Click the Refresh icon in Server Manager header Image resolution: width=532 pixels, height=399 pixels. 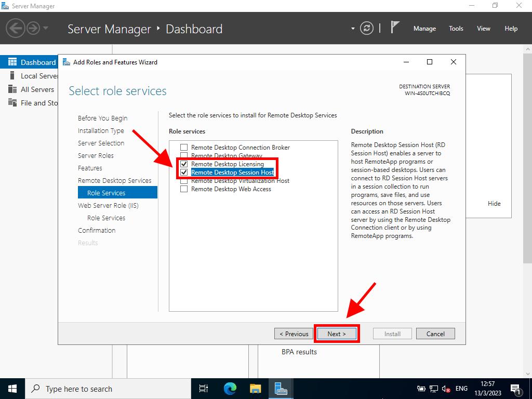(x=366, y=28)
